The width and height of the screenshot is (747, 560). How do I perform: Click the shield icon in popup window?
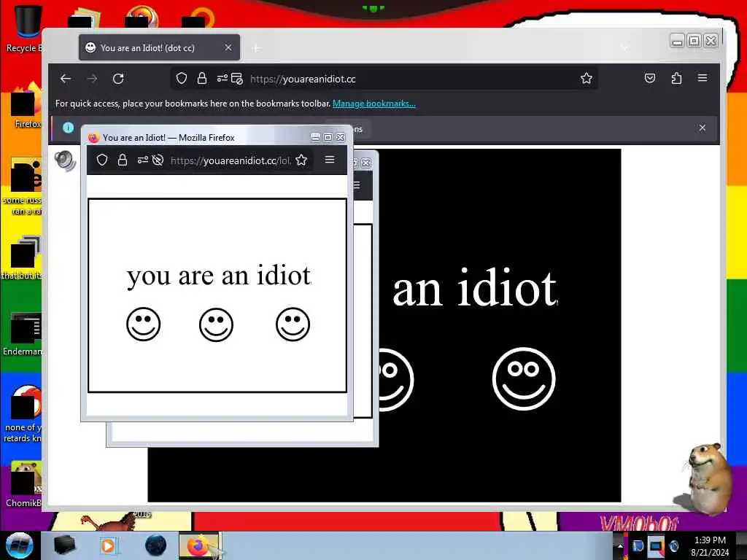(102, 160)
